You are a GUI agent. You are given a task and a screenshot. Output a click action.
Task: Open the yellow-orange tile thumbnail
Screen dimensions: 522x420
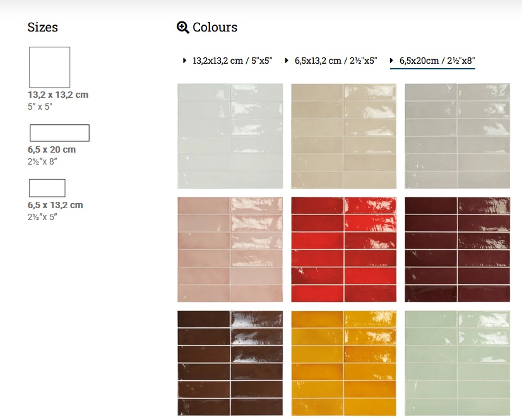coord(344,363)
